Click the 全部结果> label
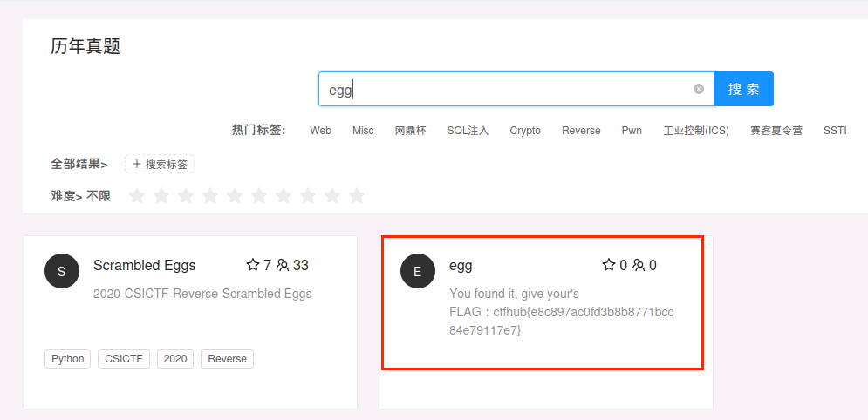This screenshot has width=868, height=420. coord(79,164)
